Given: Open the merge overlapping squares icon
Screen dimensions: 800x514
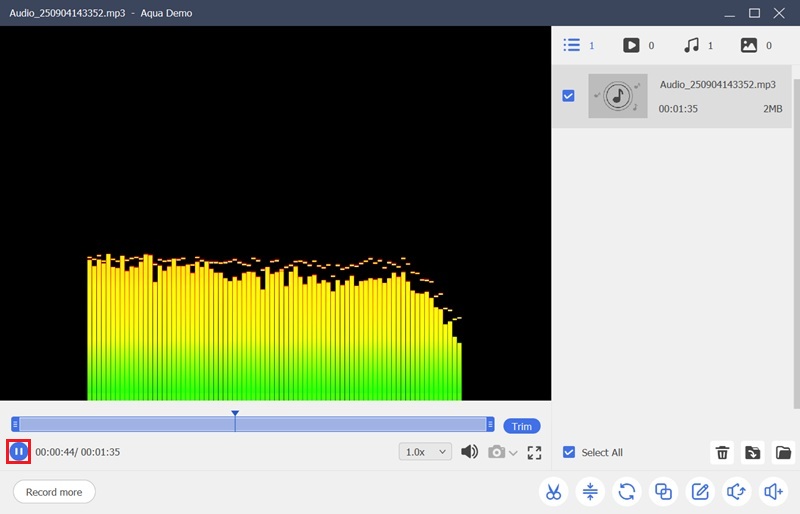Looking at the screenshot, I should (663, 491).
